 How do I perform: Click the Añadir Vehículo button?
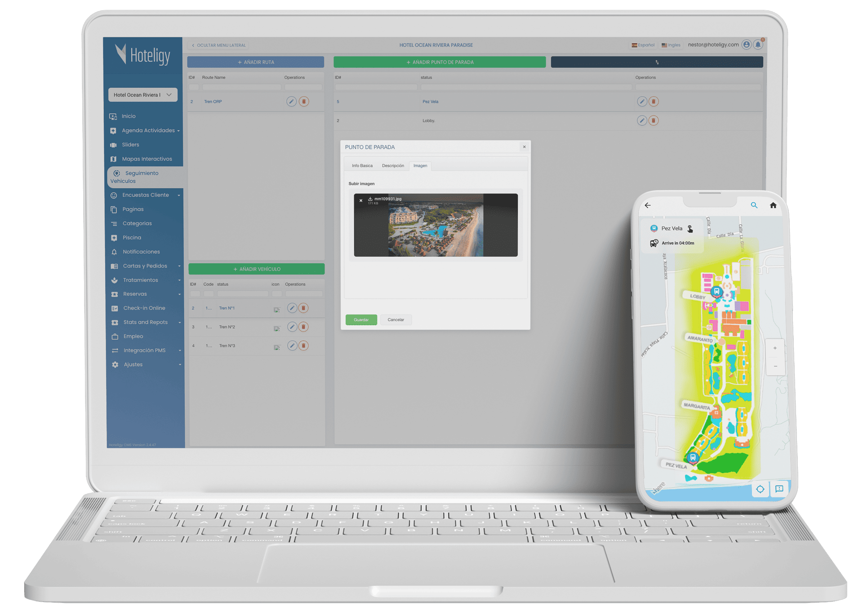coord(257,269)
